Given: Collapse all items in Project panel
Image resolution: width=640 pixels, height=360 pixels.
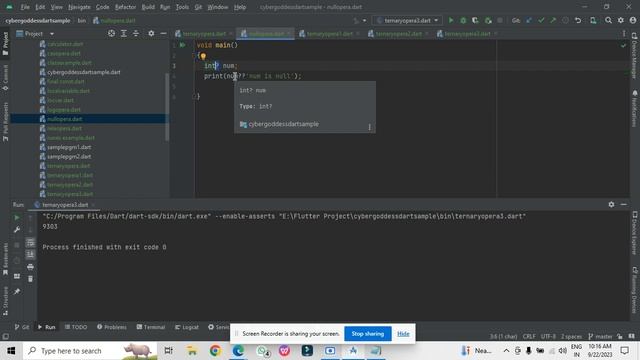Looking at the screenshot, I should click(x=136, y=33).
